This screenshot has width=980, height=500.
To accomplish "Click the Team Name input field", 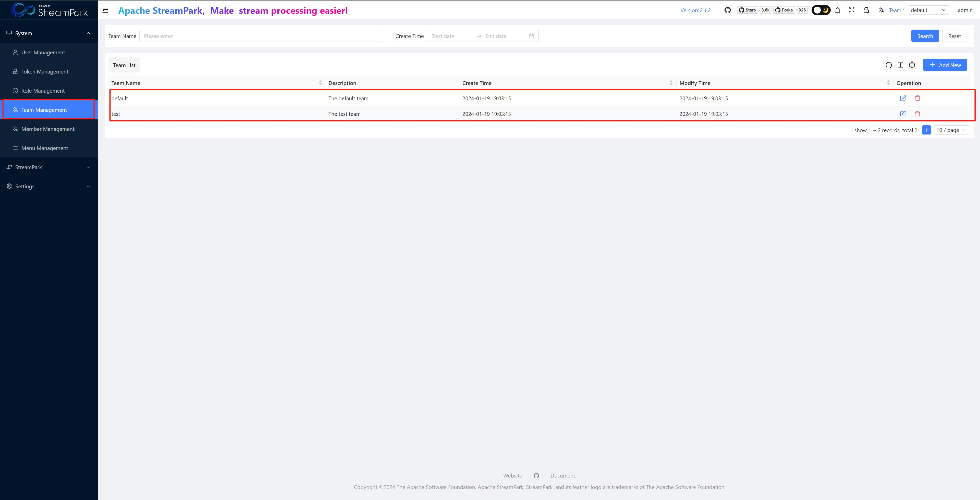I will pyautogui.click(x=261, y=36).
